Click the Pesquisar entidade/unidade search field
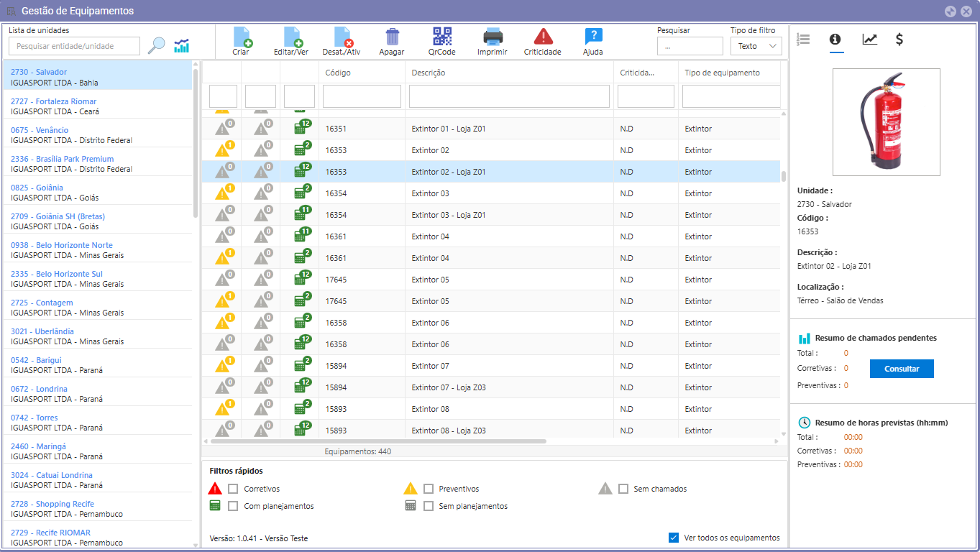980x552 pixels. tap(74, 46)
